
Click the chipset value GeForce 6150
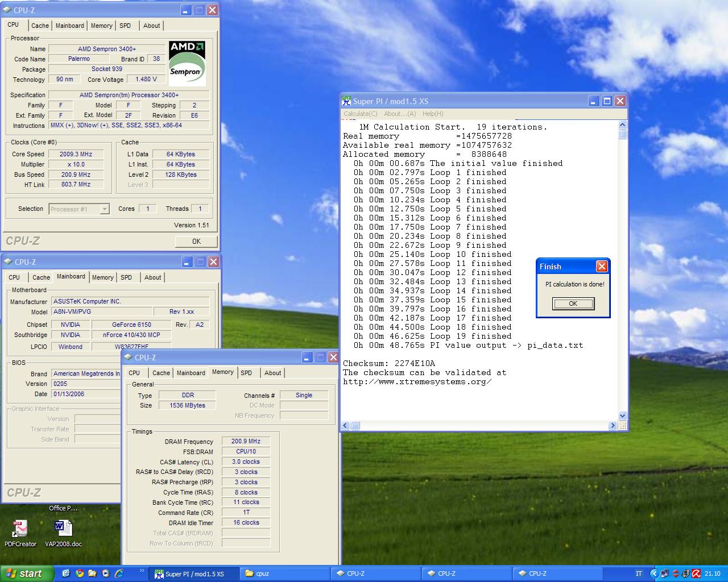click(131, 325)
